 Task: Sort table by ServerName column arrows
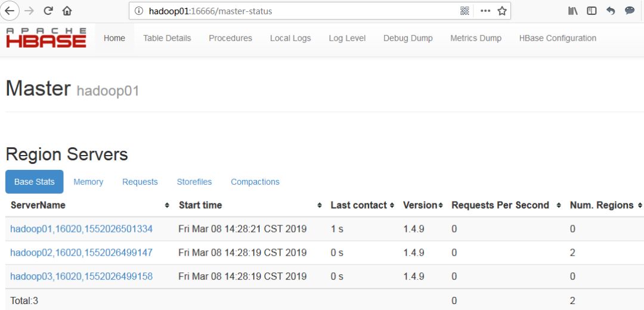coord(167,206)
